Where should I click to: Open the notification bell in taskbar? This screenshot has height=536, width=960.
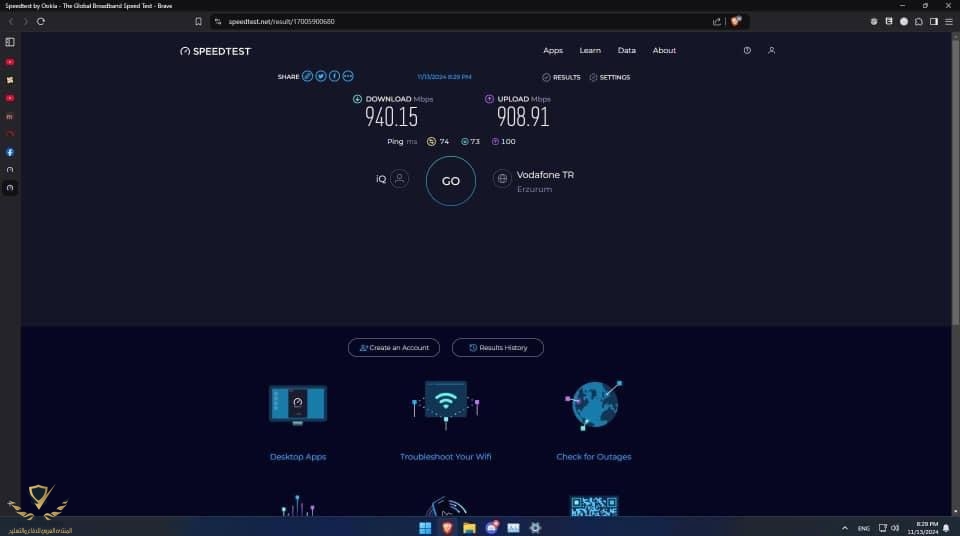pos(947,528)
